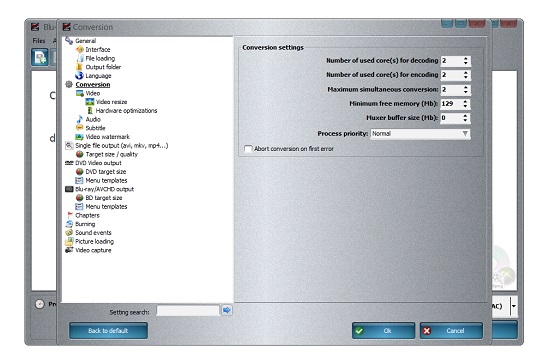Increase maximum simultaneous conversion value
This screenshot has height=364, width=550.
pos(465,87)
